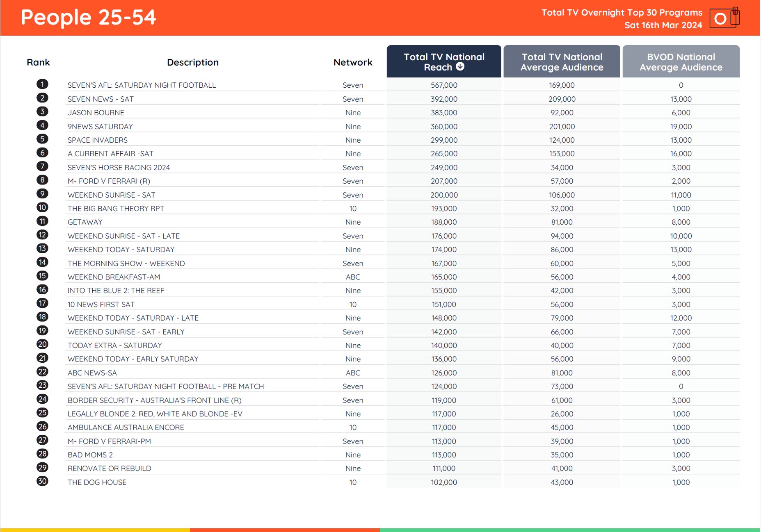Click the rank 6 circle badge
The height and width of the screenshot is (532, 761).
[x=42, y=152]
